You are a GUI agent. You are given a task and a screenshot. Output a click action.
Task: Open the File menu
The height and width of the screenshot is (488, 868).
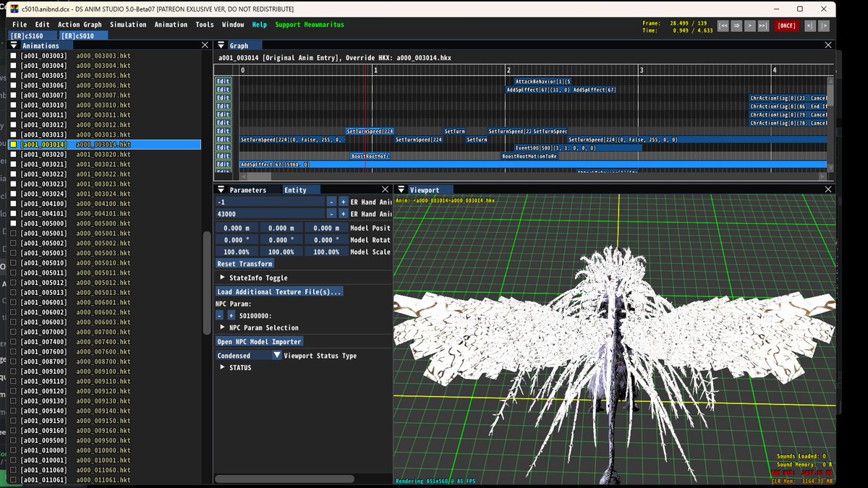pos(20,25)
